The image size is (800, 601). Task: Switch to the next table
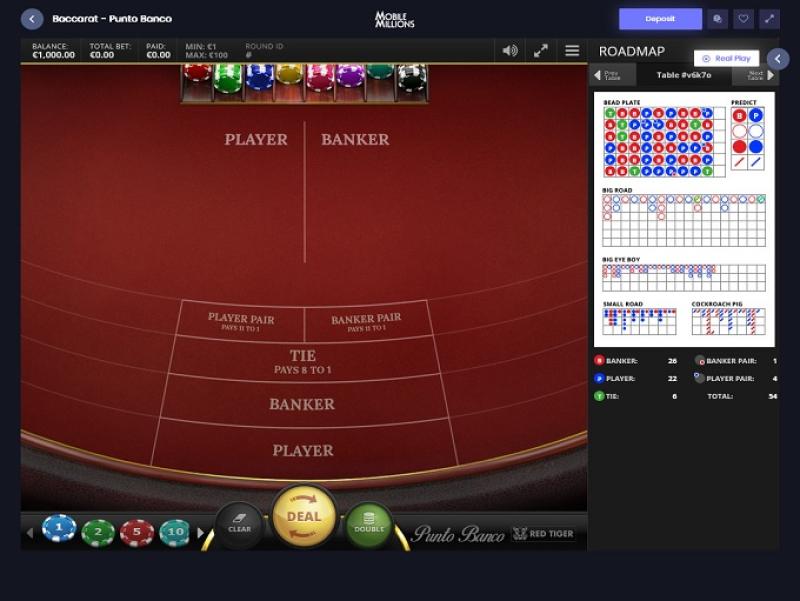pos(759,76)
